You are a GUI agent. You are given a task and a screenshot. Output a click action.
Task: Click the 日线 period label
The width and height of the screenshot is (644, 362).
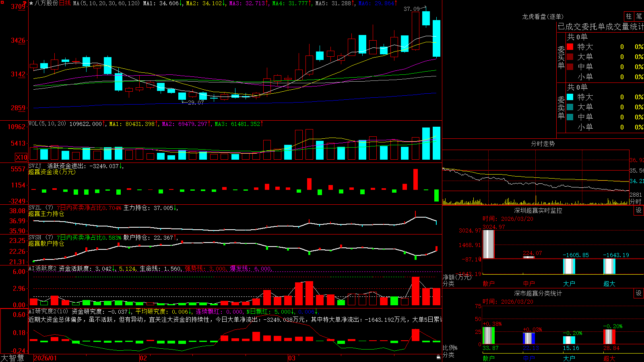point(65,3)
